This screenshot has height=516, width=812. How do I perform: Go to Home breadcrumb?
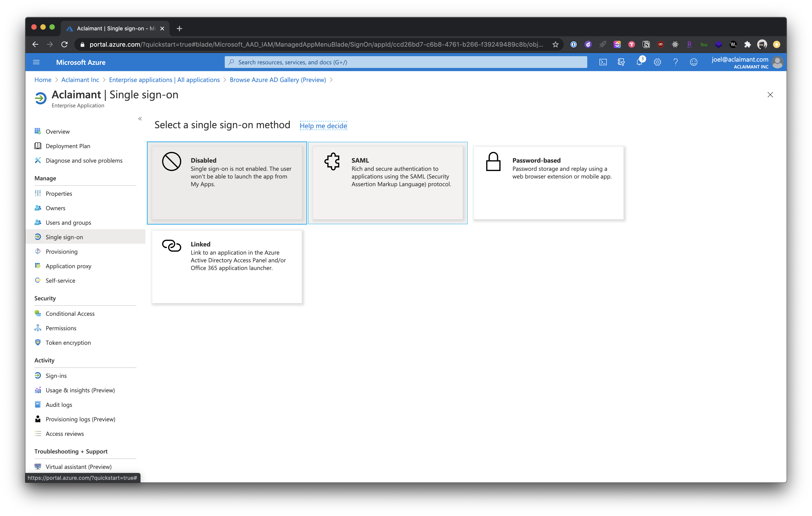pyautogui.click(x=43, y=80)
